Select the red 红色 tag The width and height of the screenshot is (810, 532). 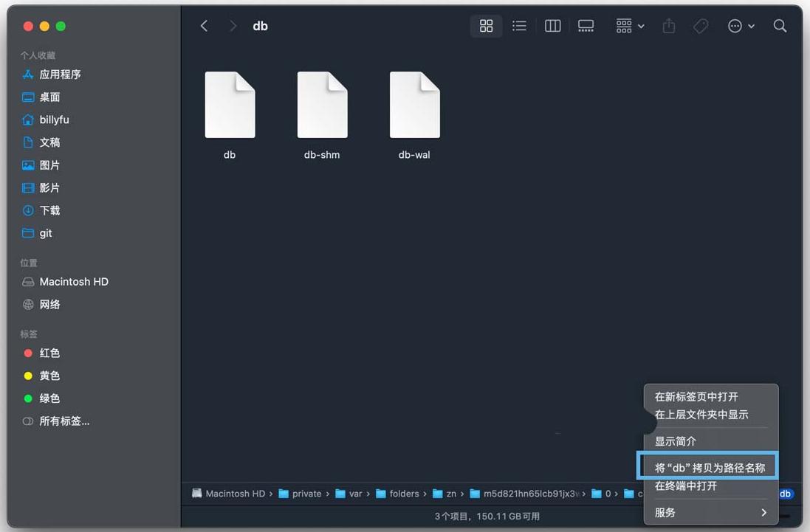pyautogui.click(x=49, y=353)
